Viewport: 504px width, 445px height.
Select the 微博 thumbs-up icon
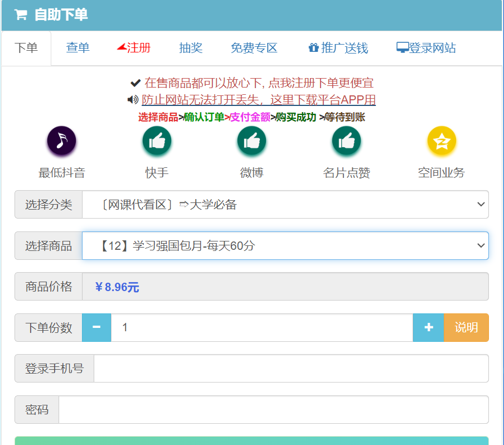coord(251,141)
